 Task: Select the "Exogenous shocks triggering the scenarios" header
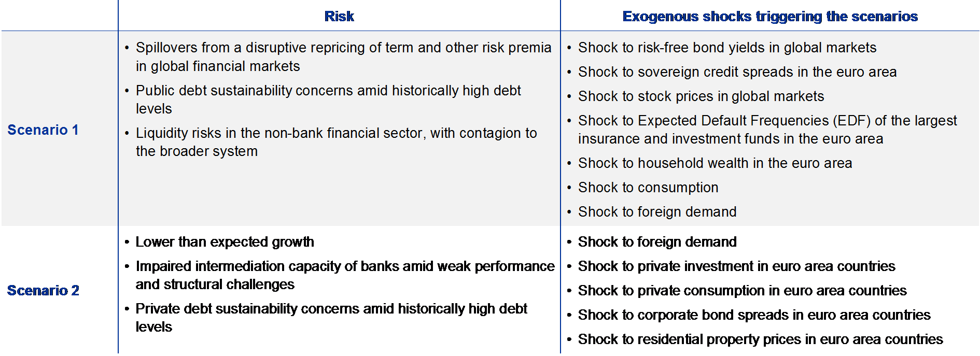(x=770, y=17)
